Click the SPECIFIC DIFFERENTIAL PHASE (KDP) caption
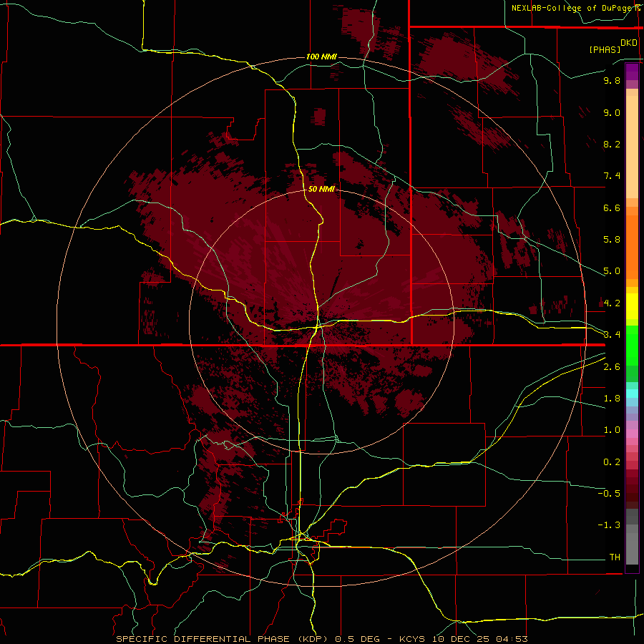This screenshot has width=644, height=644. point(222,639)
